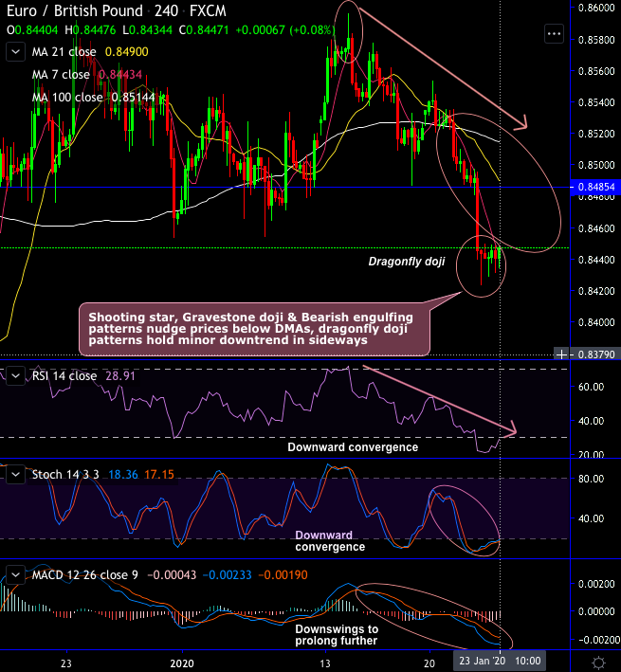Click the Stoch value 17.15
621x672 pixels.
pyautogui.click(x=159, y=475)
